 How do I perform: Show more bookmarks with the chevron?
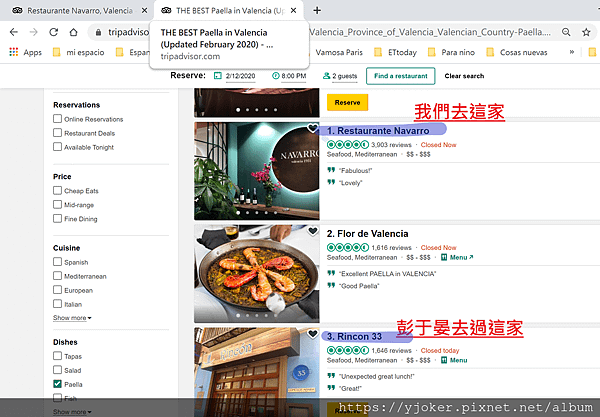572,52
